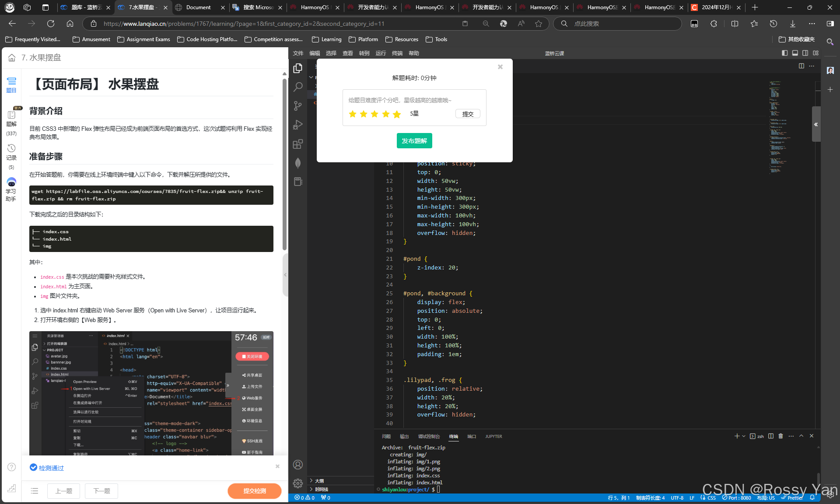Open Run and Debug icon
The width and height of the screenshot is (840, 504).
[298, 125]
